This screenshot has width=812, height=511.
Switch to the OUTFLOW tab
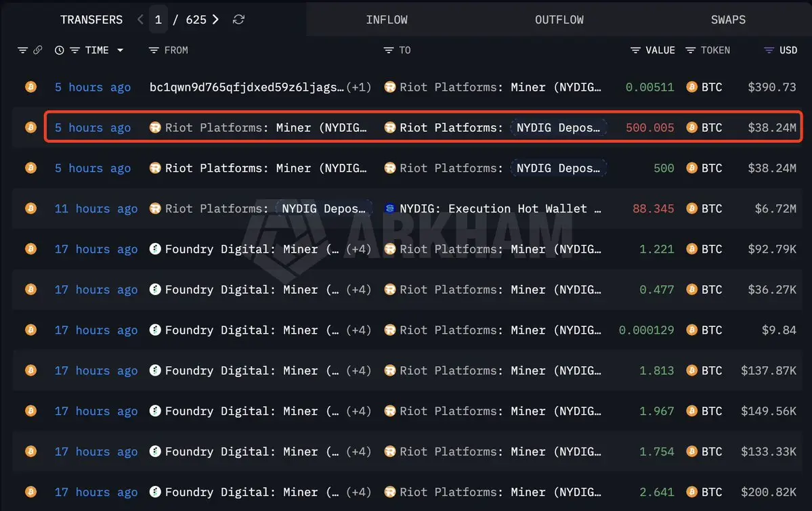[x=559, y=20]
